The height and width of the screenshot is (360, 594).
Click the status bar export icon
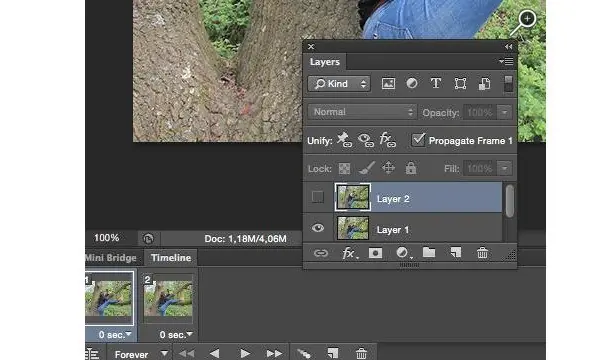[148, 239]
